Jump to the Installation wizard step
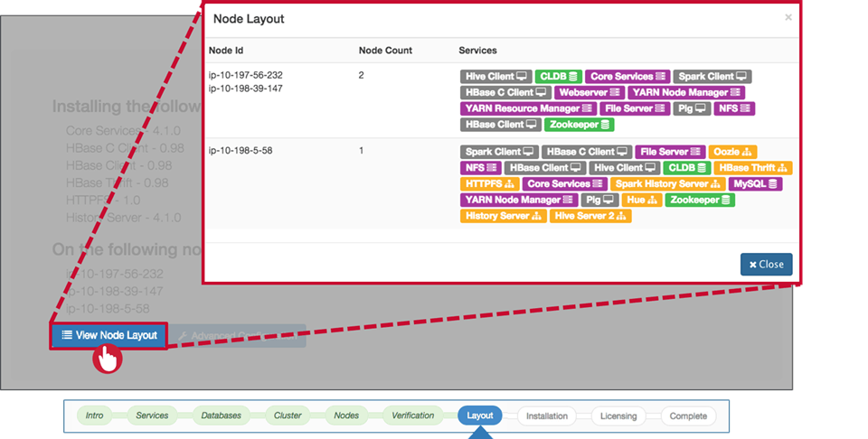Viewport: 868px width, 439px height. (547, 416)
